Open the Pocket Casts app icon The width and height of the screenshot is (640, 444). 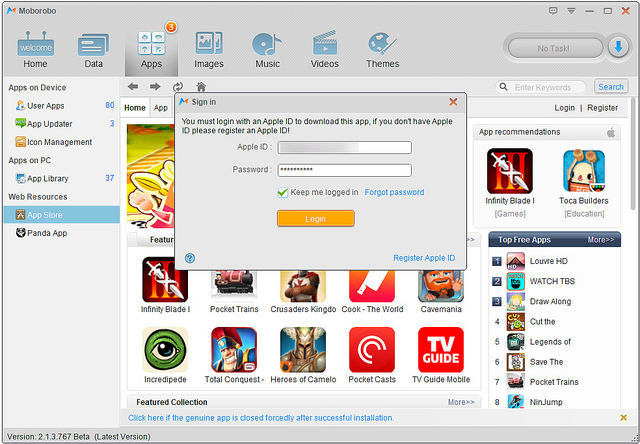point(372,350)
